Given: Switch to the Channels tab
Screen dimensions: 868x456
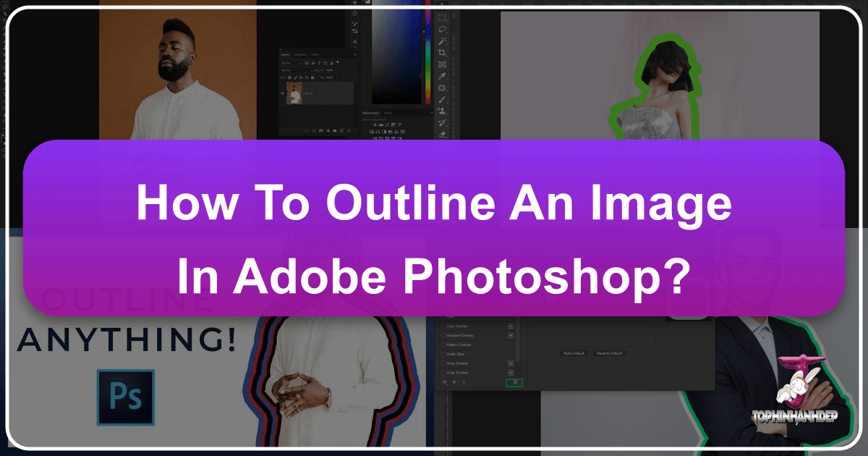Looking at the screenshot, I should (300, 55).
